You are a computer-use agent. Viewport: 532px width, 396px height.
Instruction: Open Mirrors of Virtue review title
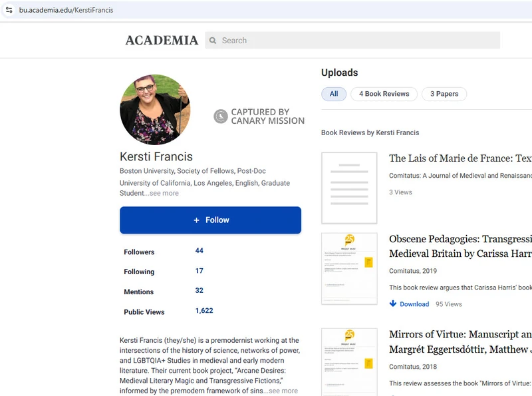[x=460, y=341]
